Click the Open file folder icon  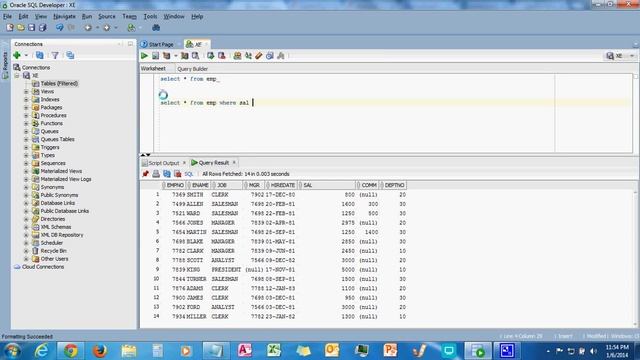coord(20,28)
